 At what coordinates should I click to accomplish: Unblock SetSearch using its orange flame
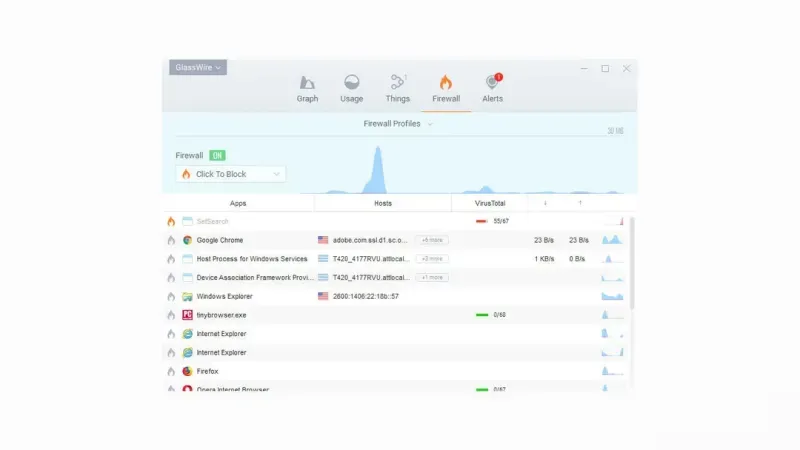171,221
